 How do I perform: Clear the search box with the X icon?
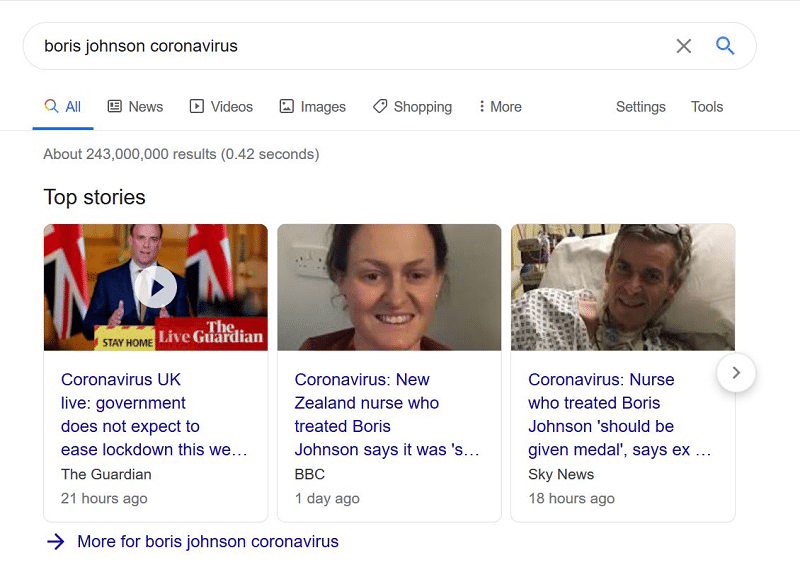pyautogui.click(x=684, y=46)
